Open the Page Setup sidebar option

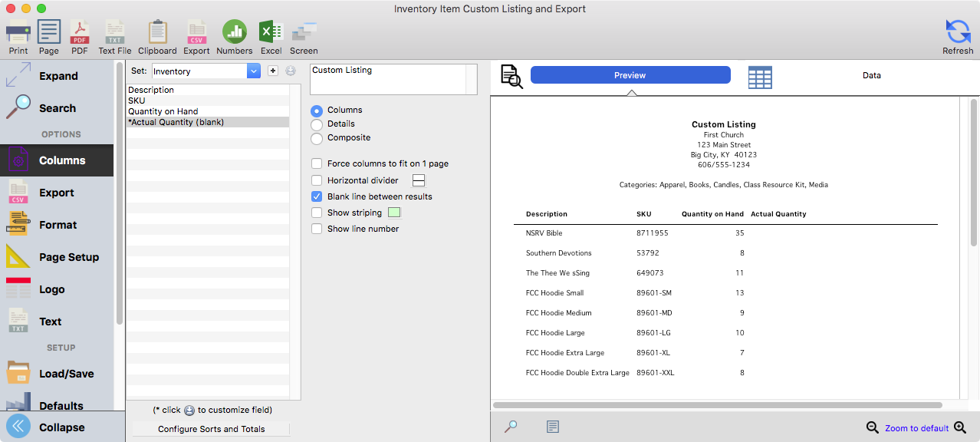[x=68, y=257]
